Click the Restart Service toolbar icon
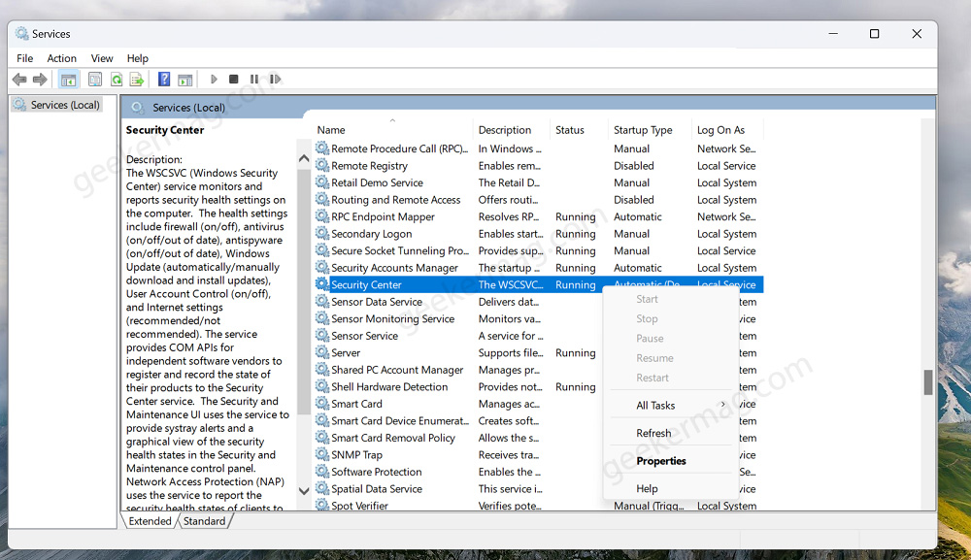971x560 pixels. [275, 80]
